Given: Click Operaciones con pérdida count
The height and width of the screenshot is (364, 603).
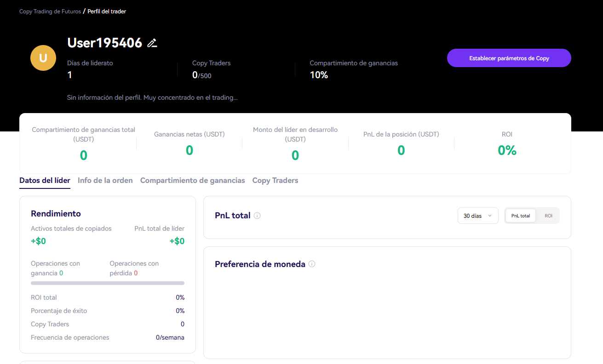Looking at the screenshot, I should click(136, 273).
